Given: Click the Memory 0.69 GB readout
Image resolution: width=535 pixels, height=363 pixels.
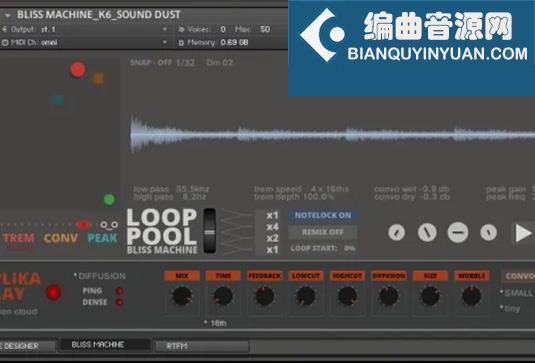Looking at the screenshot, I should [214, 43].
